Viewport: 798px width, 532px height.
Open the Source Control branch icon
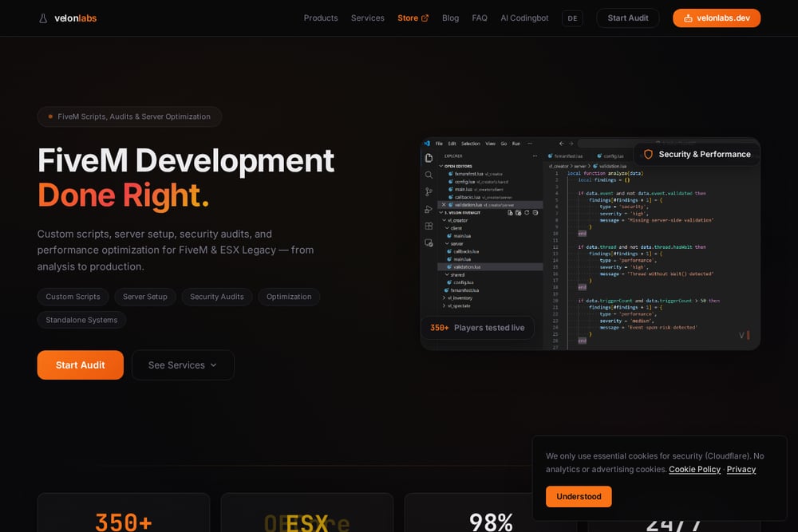pos(429,191)
